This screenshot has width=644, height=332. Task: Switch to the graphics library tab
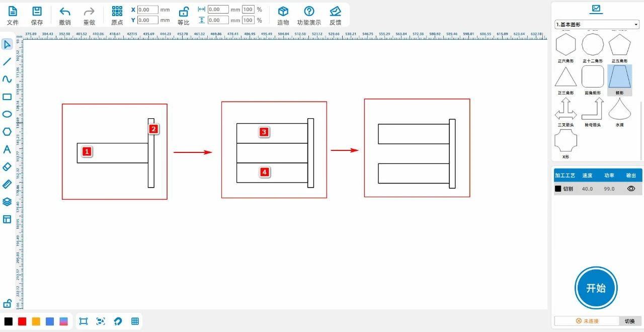596,9
